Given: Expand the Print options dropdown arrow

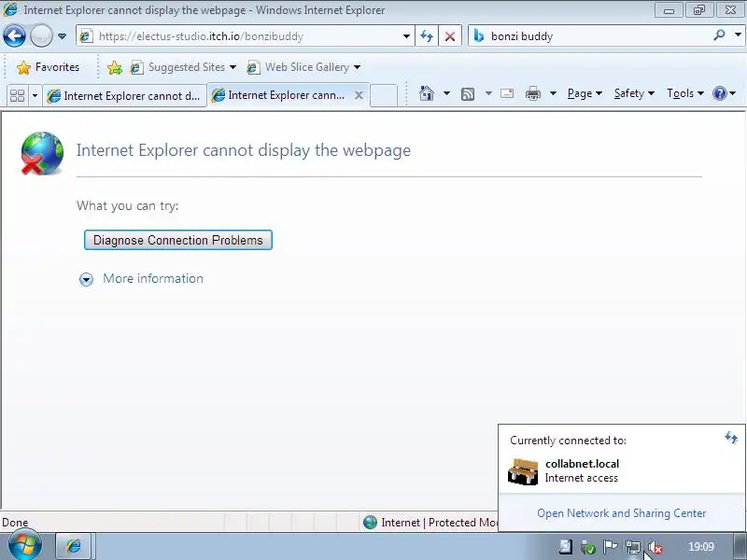Looking at the screenshot, I should [x=553, y=93].
